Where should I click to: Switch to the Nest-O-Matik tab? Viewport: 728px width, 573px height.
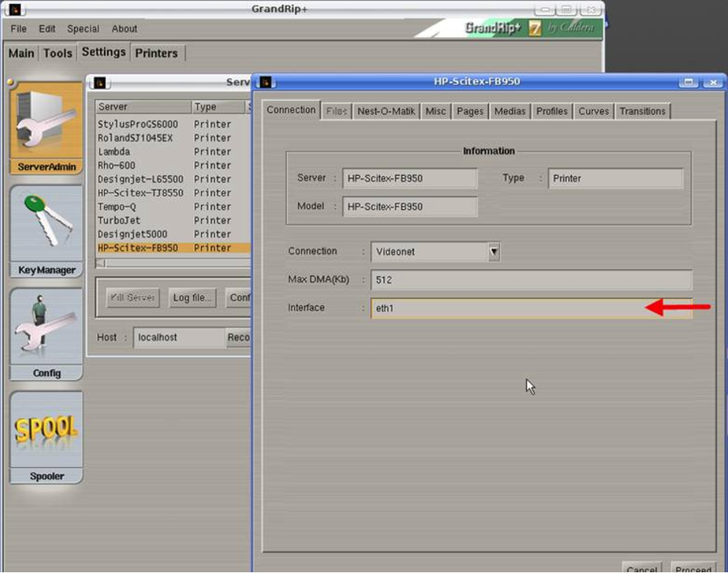point(386,111)
